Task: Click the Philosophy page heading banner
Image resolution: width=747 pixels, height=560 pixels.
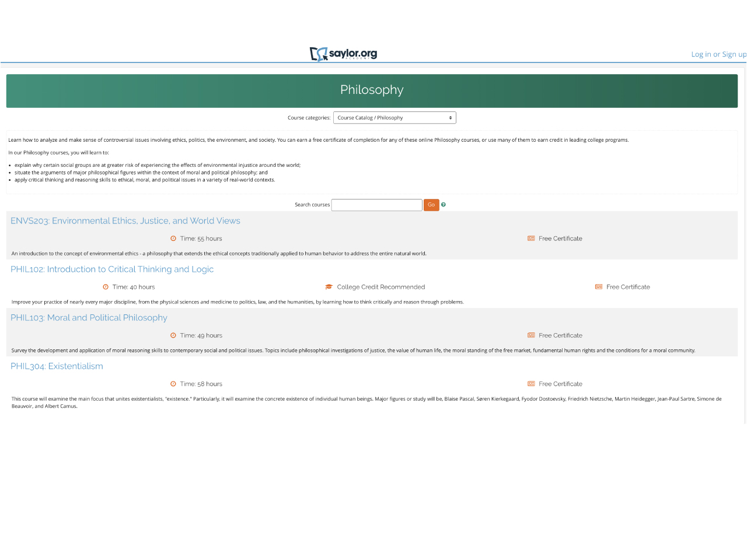Action: tap(372, 90)
